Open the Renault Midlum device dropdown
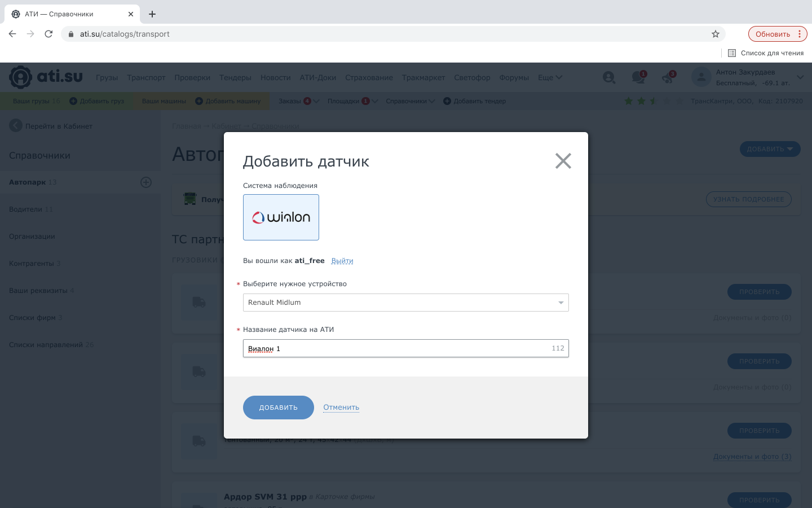The height and width of the screenshot is (508, 812). click(405, 303)
